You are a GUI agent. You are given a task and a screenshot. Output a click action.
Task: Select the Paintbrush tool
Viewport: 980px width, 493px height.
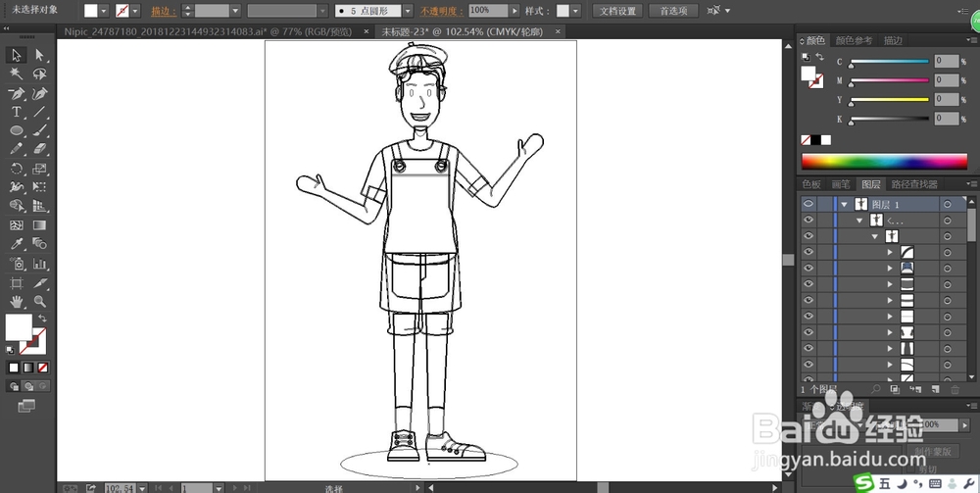[40, 131]
